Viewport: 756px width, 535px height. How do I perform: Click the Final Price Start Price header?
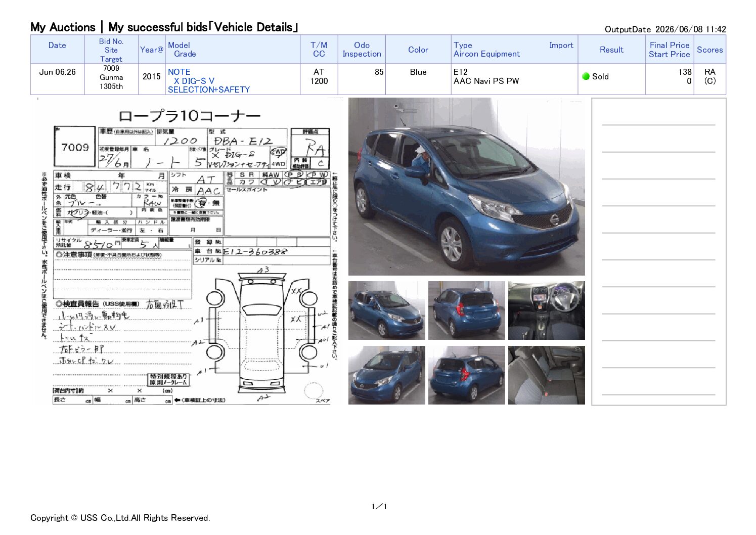pyautogui.click(x=670, y=50)
